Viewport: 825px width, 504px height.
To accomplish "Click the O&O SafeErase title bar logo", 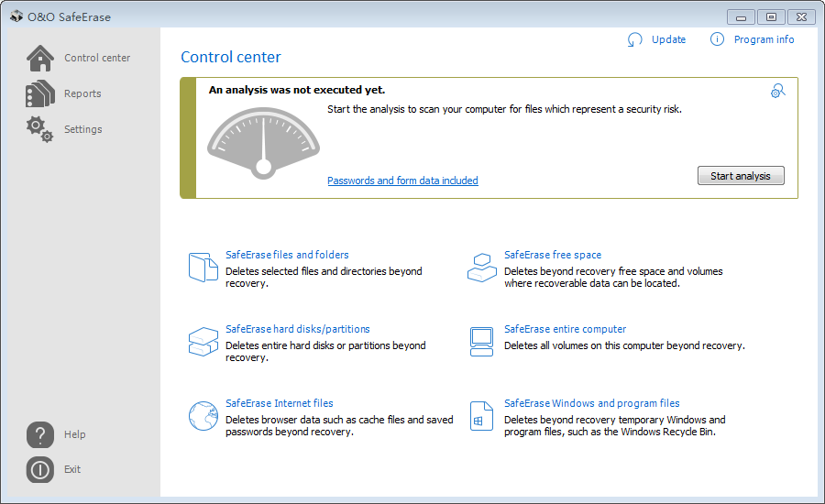I will point(16,16).
